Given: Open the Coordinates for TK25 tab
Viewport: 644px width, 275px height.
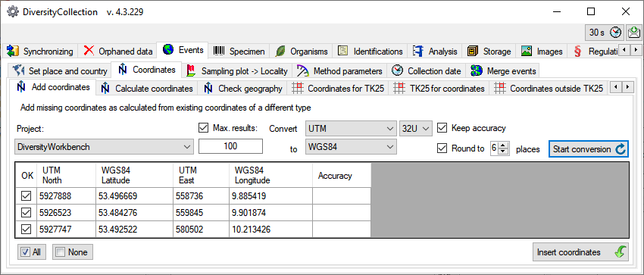Looking at the screenshot, I should point(339,88).
